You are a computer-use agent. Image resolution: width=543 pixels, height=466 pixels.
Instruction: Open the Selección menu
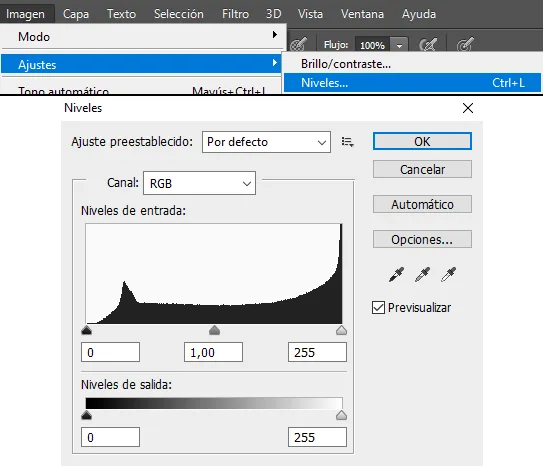[179, 14]
